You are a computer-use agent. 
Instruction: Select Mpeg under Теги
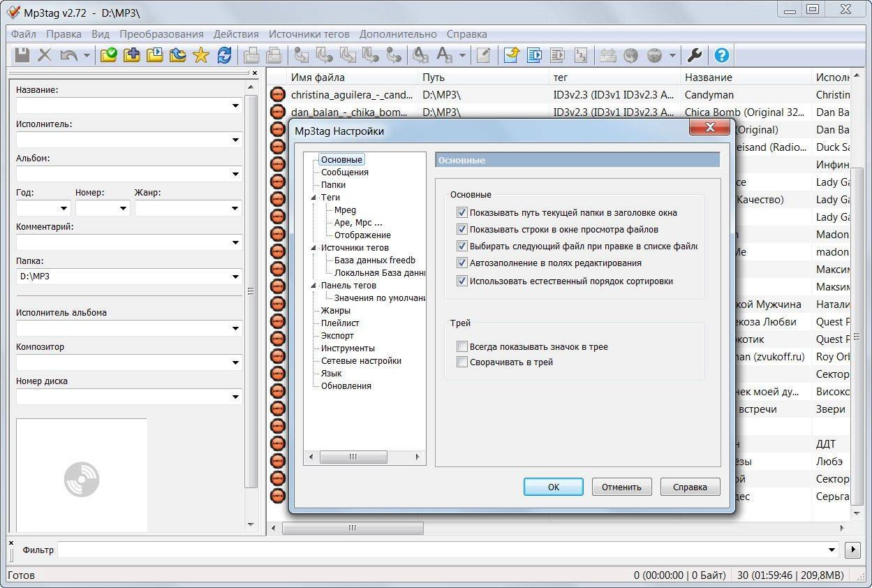coord(345,210)
